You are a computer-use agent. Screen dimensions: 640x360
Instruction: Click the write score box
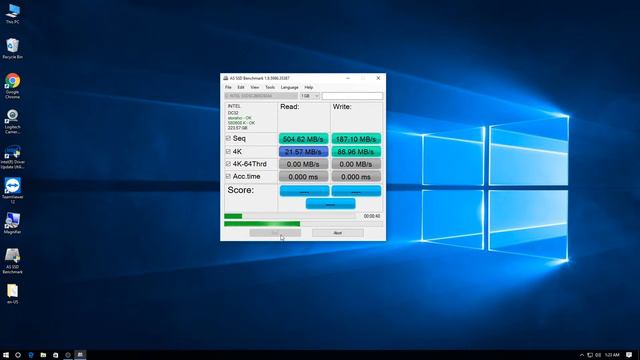pos(356,191)
